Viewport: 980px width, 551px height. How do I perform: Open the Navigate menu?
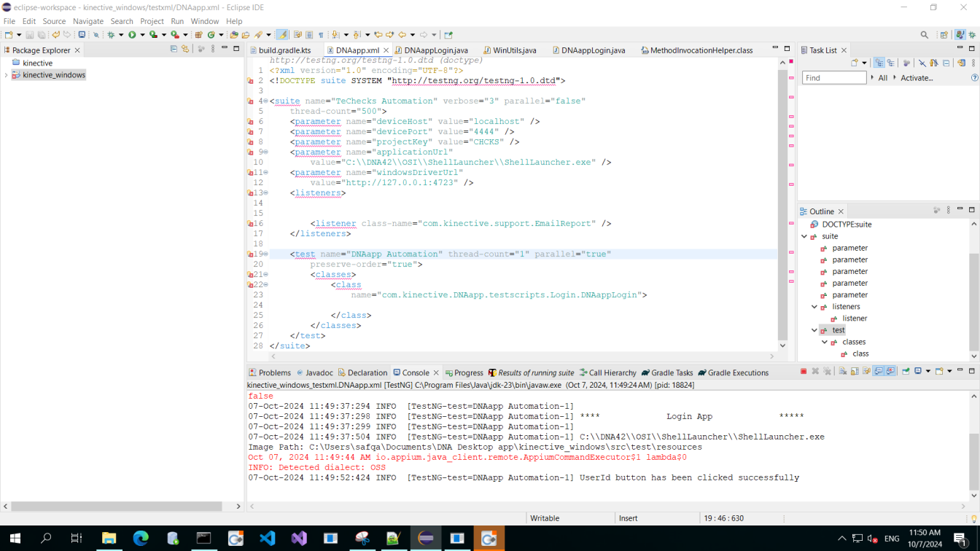click(88, 21)
